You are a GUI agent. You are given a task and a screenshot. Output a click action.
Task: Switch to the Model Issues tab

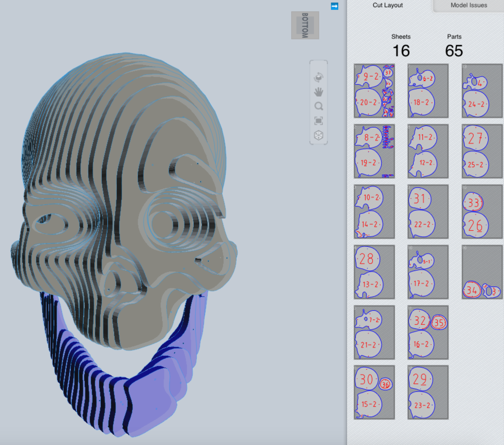(469, 5)
